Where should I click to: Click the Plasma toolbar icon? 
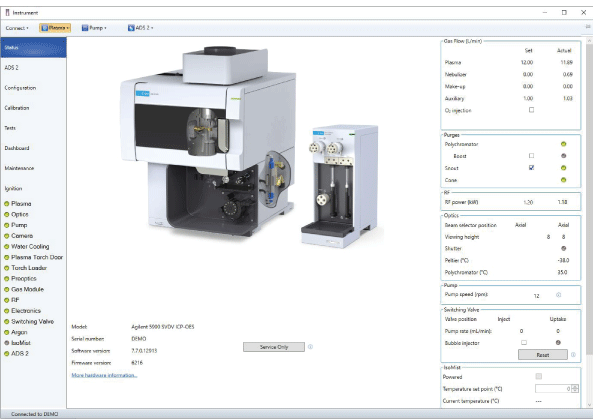pyautogui.click(x=45, y=28)
